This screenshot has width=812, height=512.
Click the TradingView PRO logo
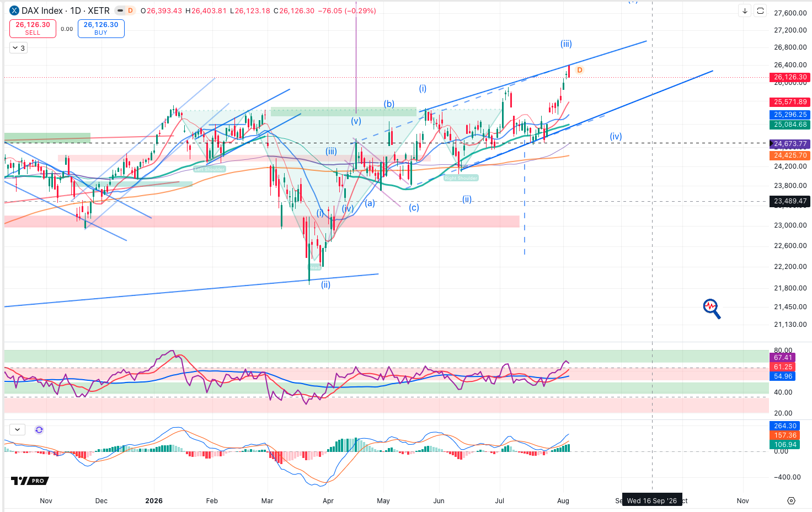point(30,481)
